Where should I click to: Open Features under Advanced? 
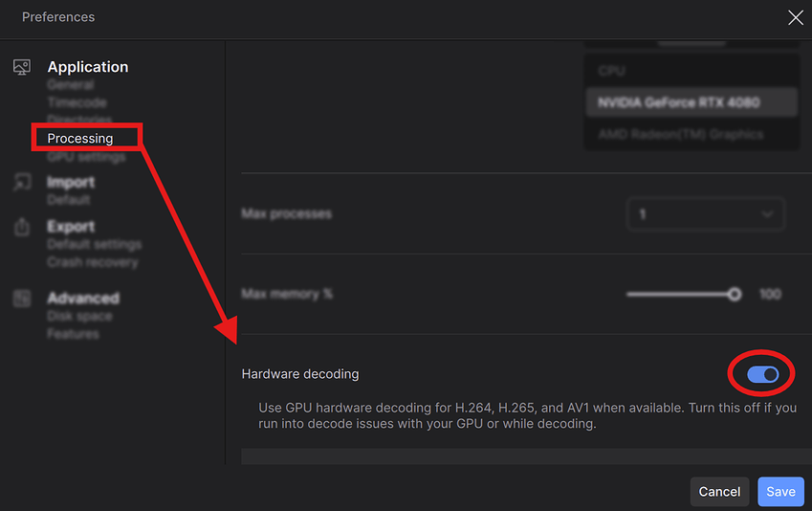pos(73,334)
